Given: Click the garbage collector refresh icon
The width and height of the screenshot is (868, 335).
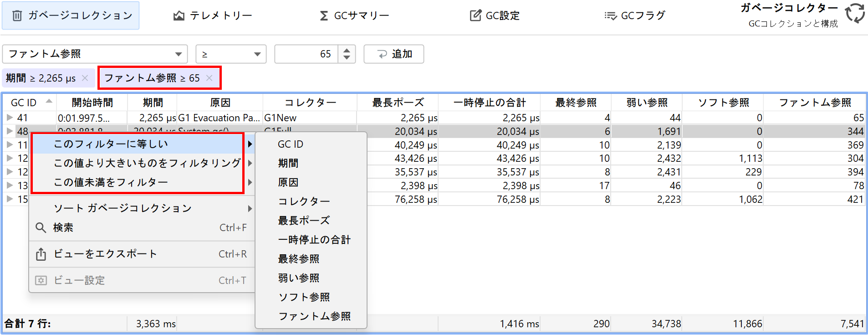Looking at the screenshot, I should point(855,13).
